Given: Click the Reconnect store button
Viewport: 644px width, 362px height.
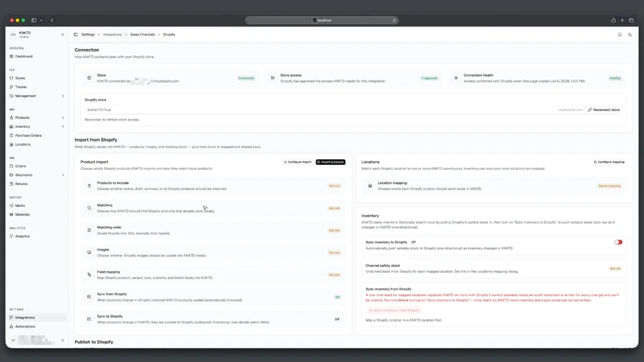Looking at the screenshot, I should click(604, 110).
